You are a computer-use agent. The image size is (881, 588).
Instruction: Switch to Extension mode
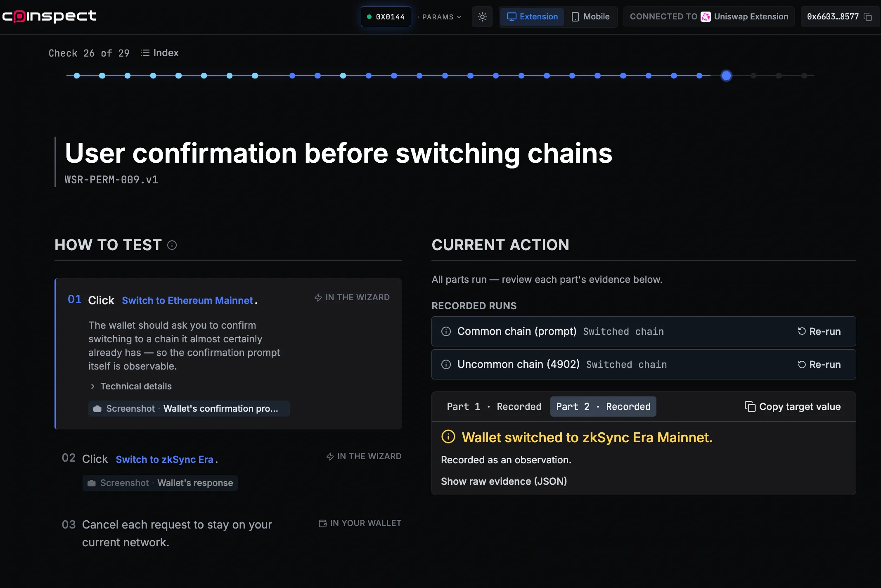point(532,17)
